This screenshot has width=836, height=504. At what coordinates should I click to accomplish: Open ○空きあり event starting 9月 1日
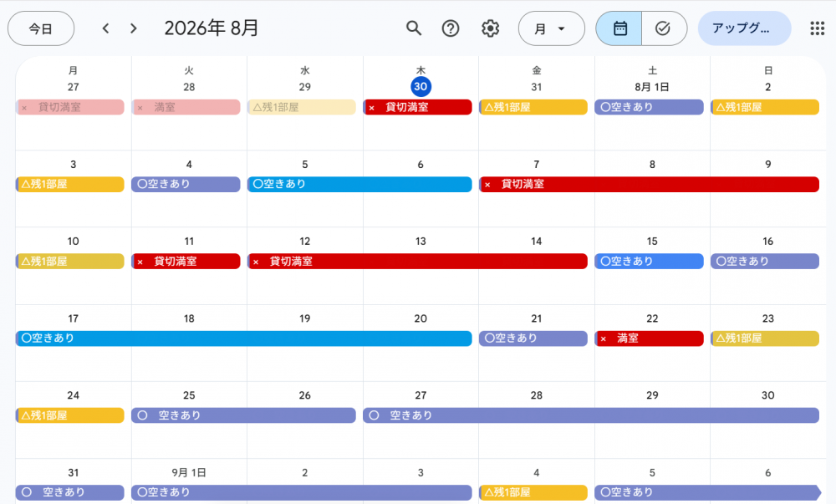[302, 492]
